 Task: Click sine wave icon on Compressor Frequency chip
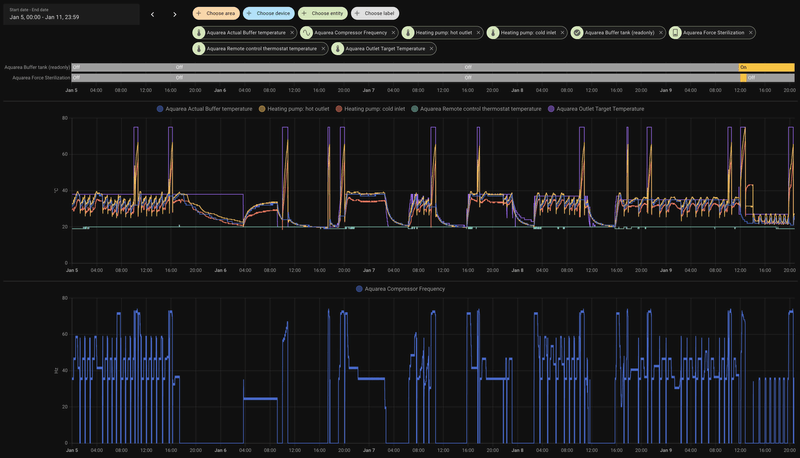click(x=307, y=33)
